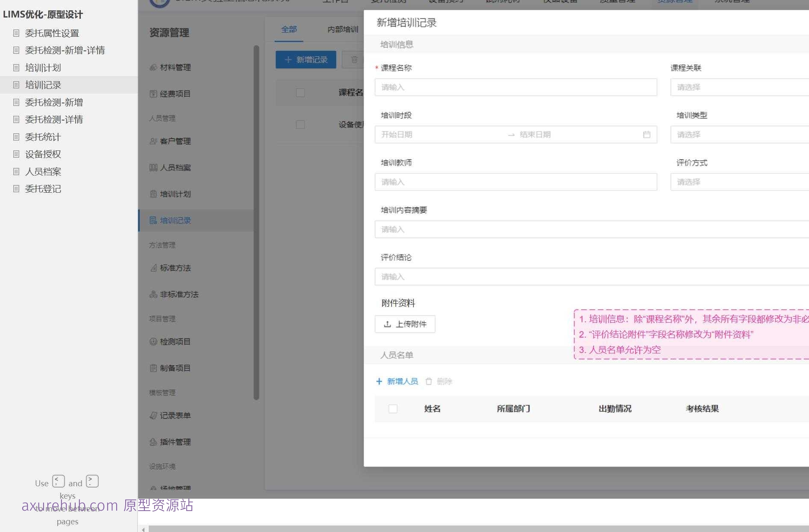Click the 设备授权 page icon

(16, 154)
